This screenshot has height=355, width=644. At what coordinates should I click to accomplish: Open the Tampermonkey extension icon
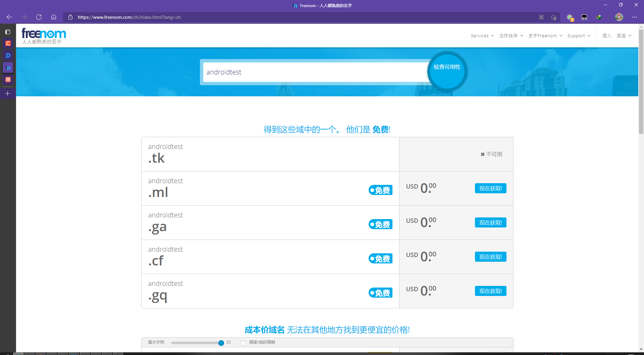click(584, 17)
